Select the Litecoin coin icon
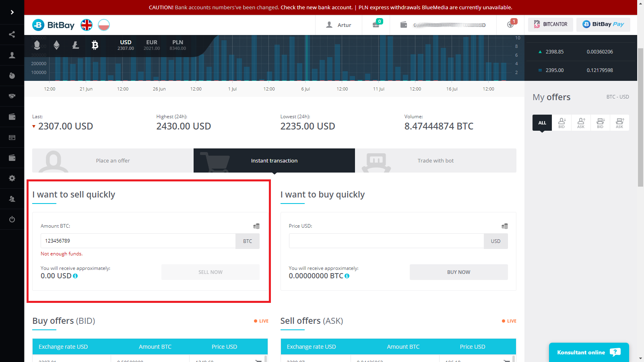This screenshot has height=362, width=644. click(x=76, y=45)
